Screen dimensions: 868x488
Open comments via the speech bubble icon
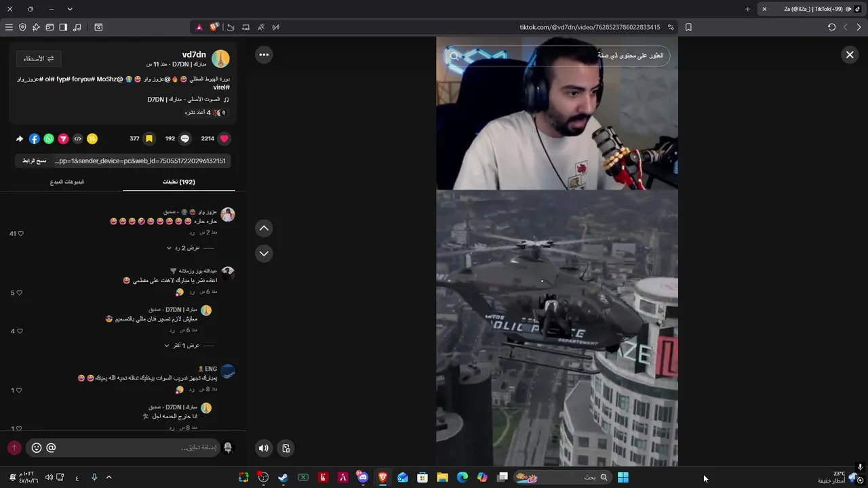(x=184, y=138)
